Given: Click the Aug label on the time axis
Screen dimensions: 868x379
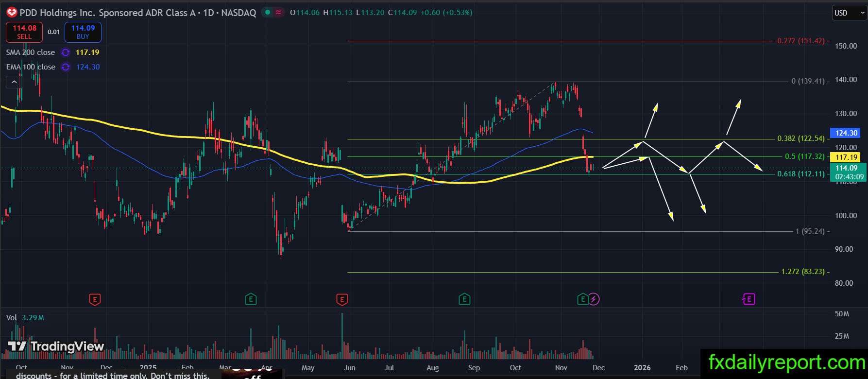Looking at the screenshot, I should [433, 368].
